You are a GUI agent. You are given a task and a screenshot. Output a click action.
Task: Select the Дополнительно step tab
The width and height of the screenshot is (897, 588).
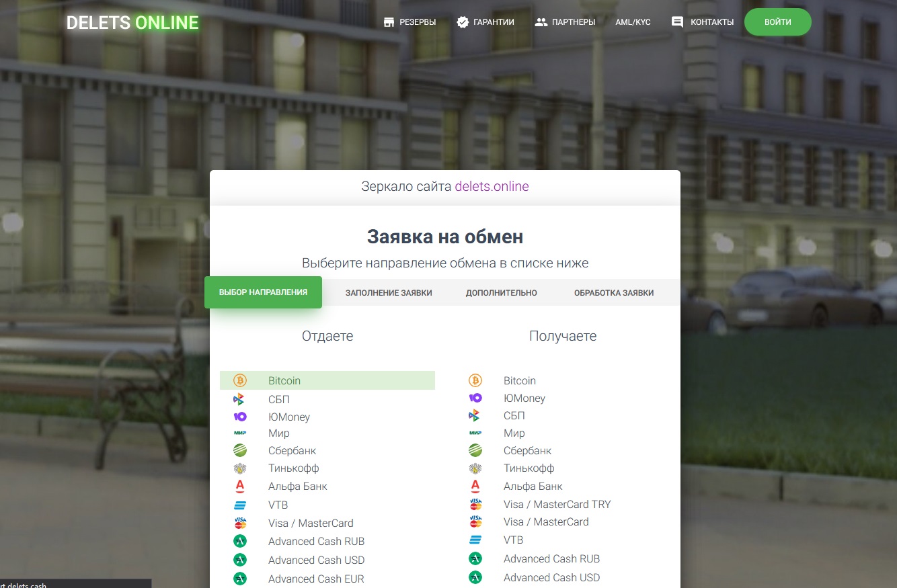point(502,293)
